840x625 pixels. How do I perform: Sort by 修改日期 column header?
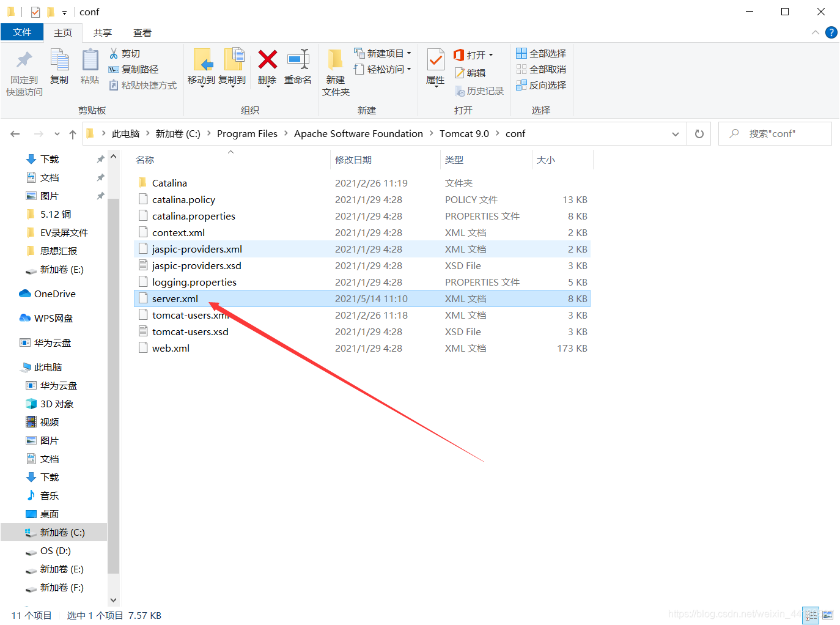(x=353, y=160)
